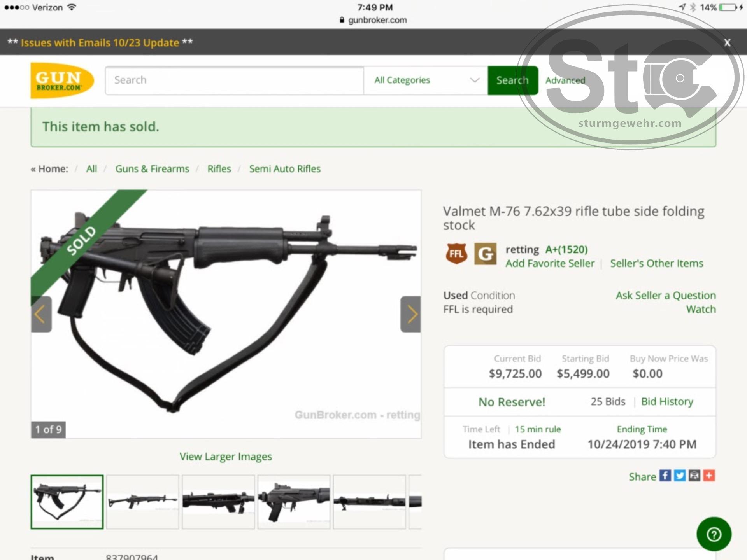Click the gold G seller badge

click(x=485, y=254)
